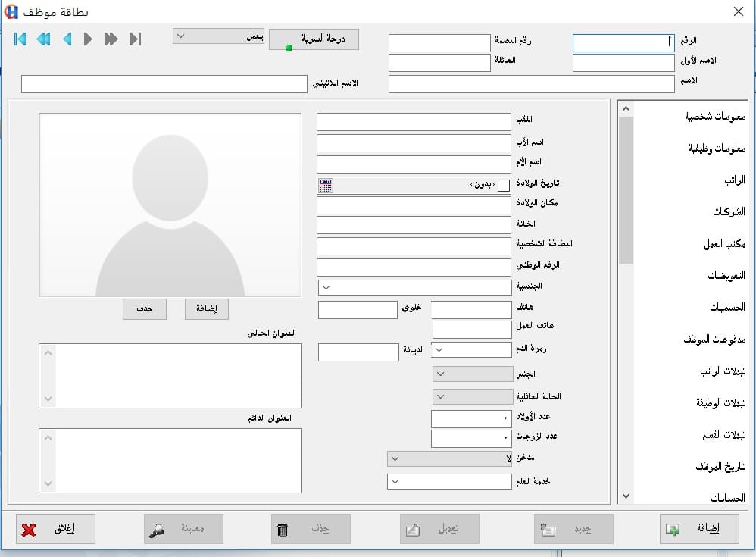Click the درجة السرية button

click(314, 39)
